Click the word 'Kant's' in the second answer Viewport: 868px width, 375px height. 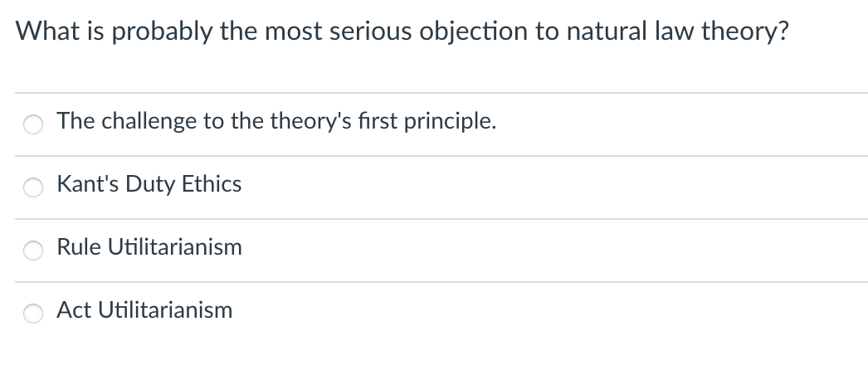tap(87, 184)
